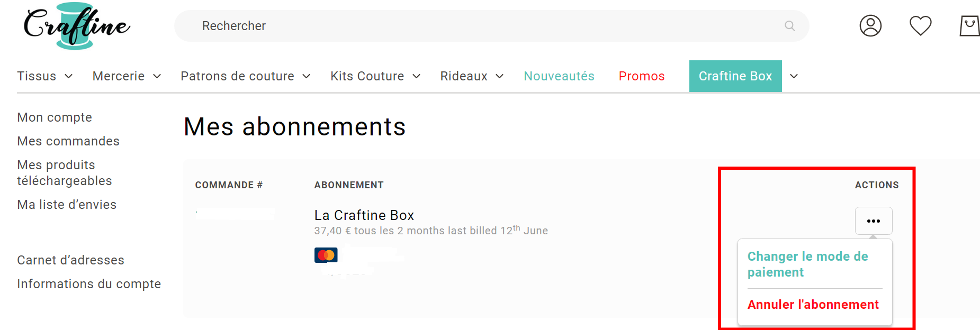Viewport: 980px width, 330px height.
Task: Click the Craftine logo
Action: click(x=76, y=26)
